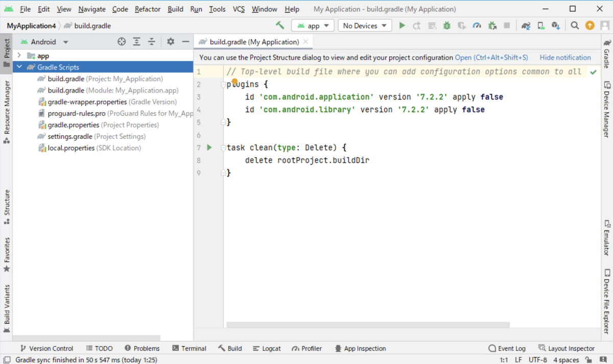Click the user account avatar icon
The height and width of the screenshot is (364, 613).
(605, 26)
